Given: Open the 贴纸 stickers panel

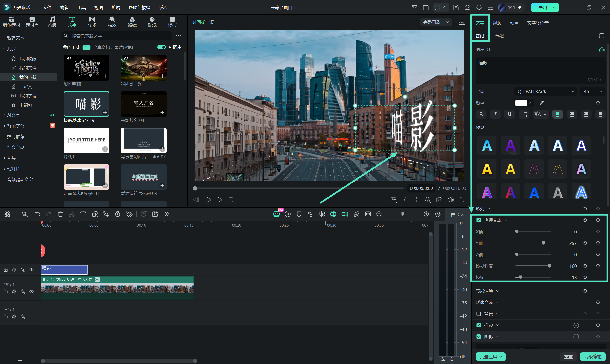Looking at the screenshot, I should [x=152, y=22].
